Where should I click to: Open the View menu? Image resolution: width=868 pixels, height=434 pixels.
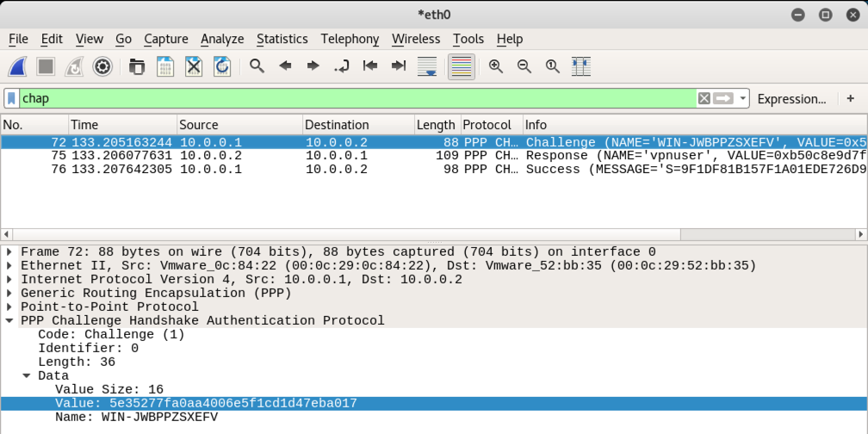90,39
